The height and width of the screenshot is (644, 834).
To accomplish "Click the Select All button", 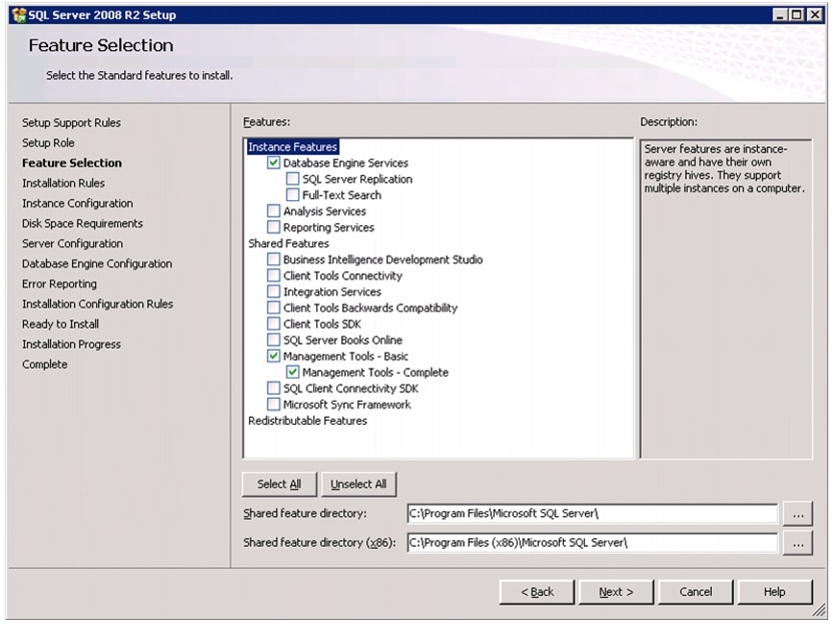I will tap(280, 484).
